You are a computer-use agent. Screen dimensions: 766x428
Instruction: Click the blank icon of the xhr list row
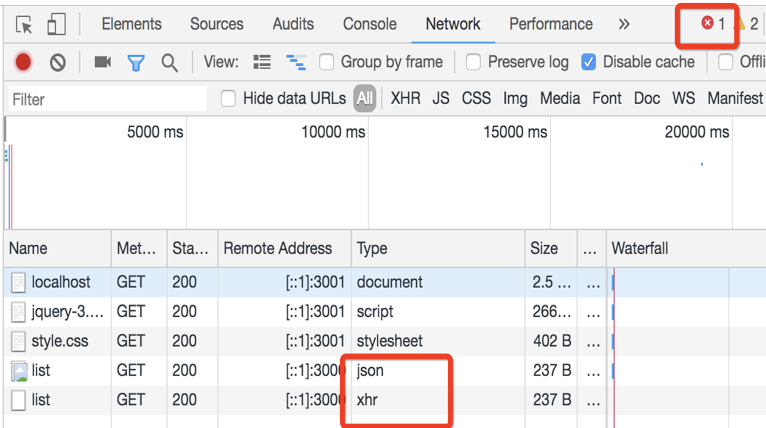pyautogui.click(x=19, y=400)
